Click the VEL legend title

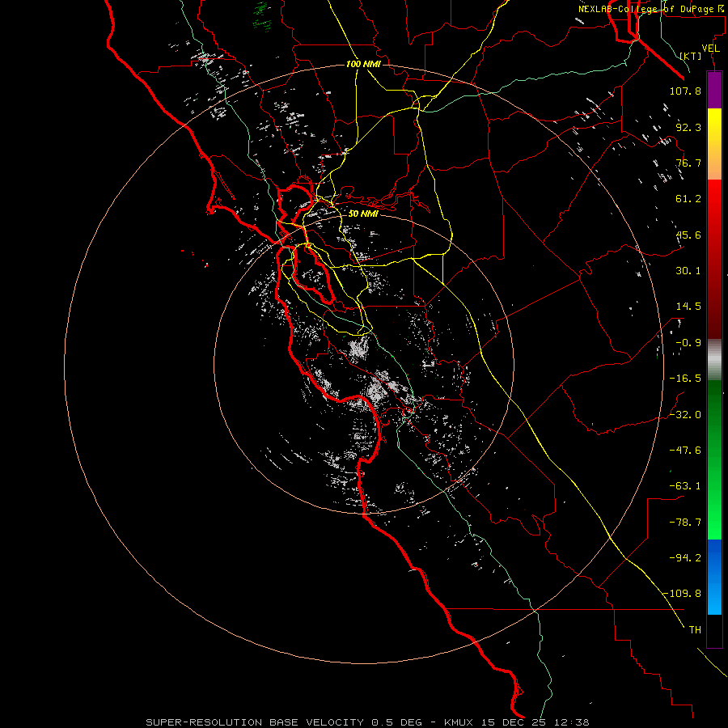coord(710,49)
